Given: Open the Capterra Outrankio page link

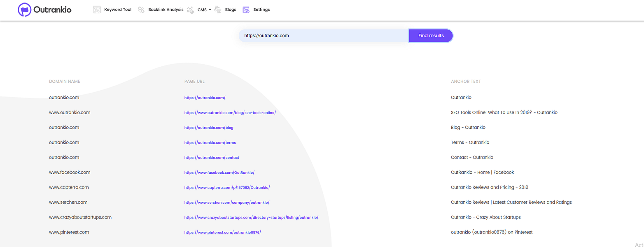Looking at the screenshot, I should (x=227, y=188).
